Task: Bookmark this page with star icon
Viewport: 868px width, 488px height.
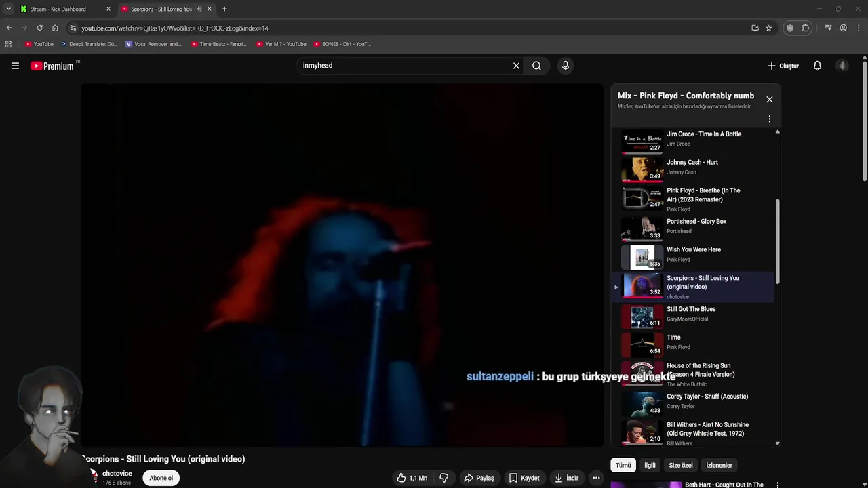Action: 768,28
